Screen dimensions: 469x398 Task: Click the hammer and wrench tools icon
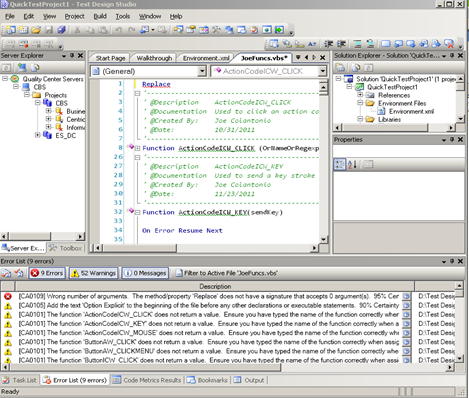pos(216,30)
